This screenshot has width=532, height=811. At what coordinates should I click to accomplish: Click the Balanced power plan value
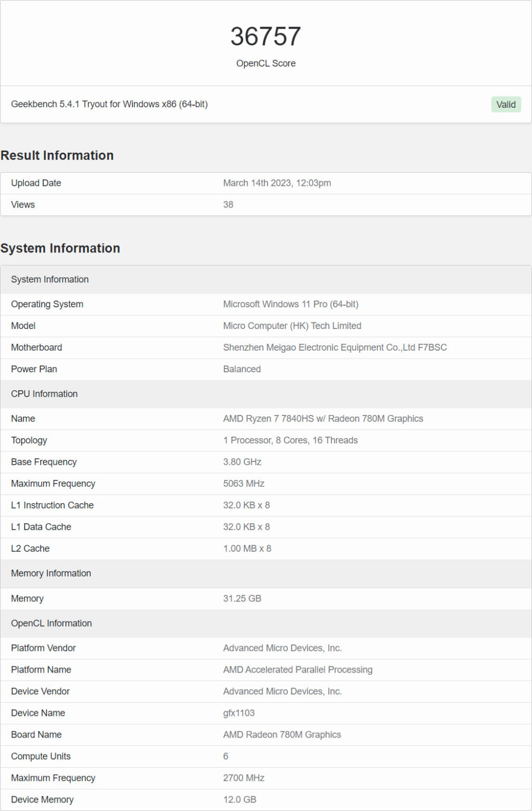pyautogui.click(x=242, y=369)
